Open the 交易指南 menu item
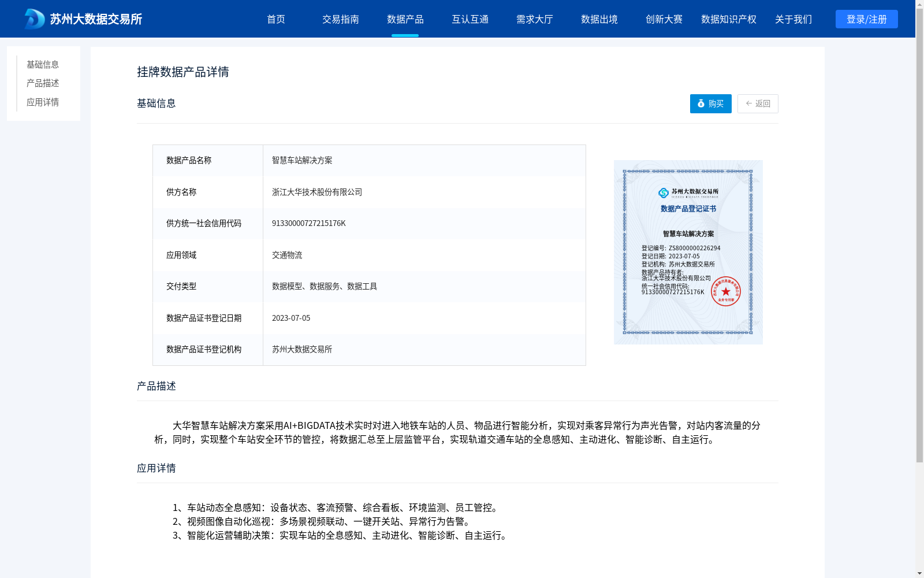Viewport: 924px width, 578px height. pyautogui.click(x=341, y=19)
